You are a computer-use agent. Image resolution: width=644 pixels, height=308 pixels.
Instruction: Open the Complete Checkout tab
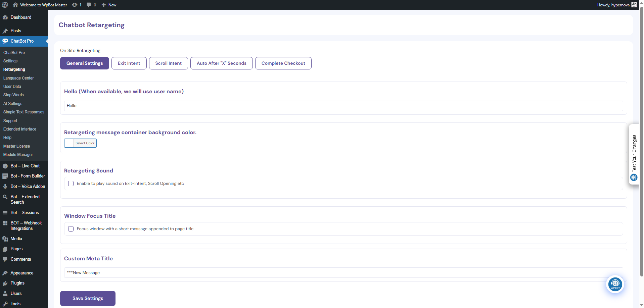pyautogui.click(x=283, y=63)
